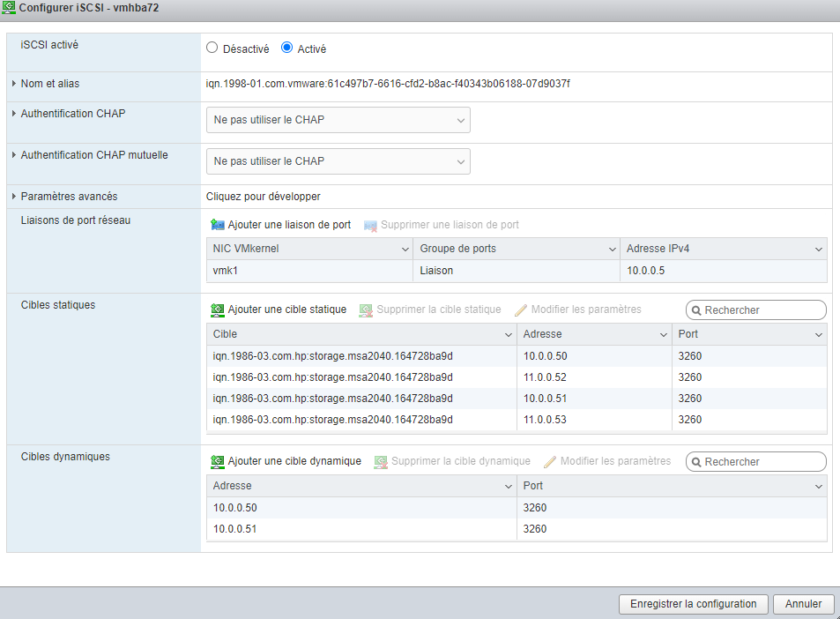Open the CHAP mutuelle dropdown

(338, 161)
